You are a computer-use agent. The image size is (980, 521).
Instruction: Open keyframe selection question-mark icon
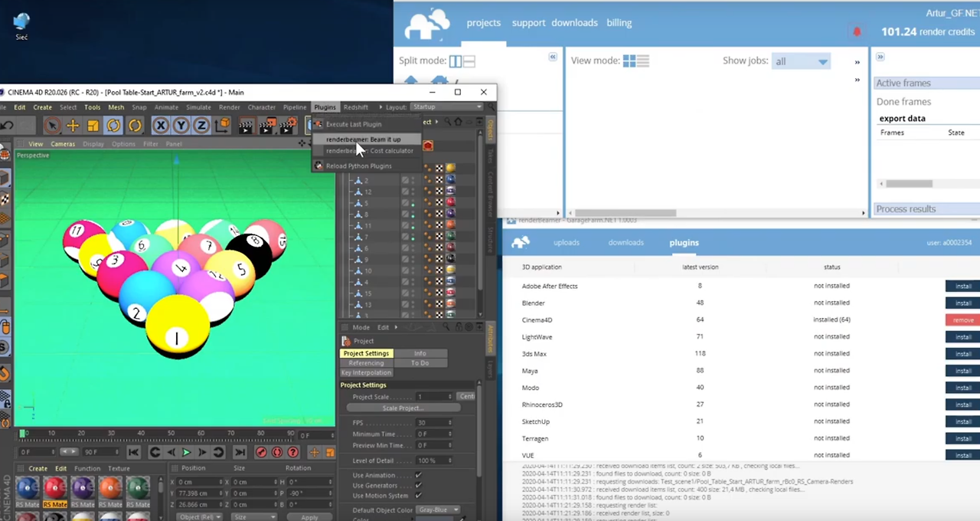[292, 452]
